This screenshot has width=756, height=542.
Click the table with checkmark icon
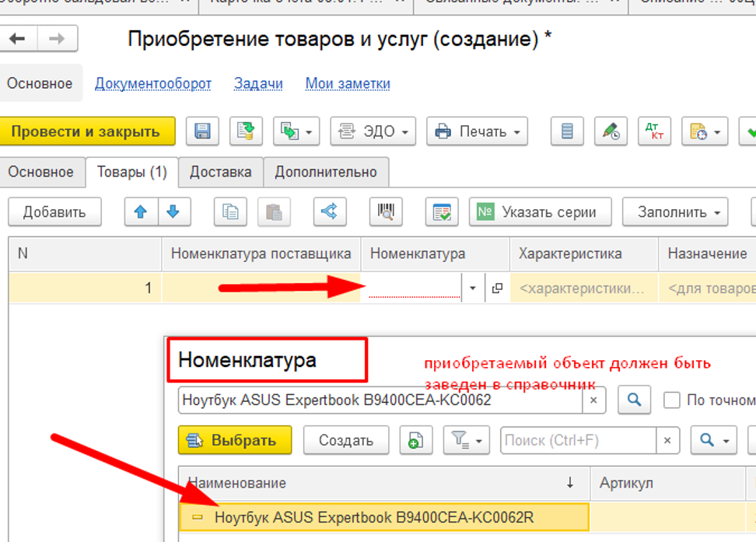[x=442, y=212]
